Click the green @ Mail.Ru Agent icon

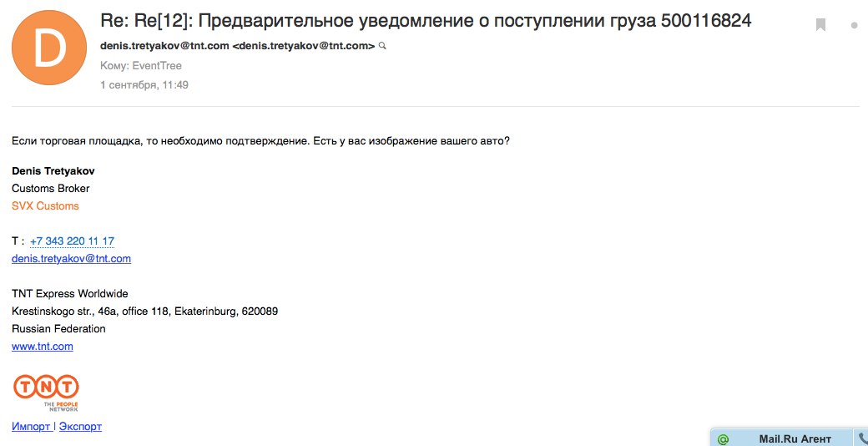(x=723, y=439)
